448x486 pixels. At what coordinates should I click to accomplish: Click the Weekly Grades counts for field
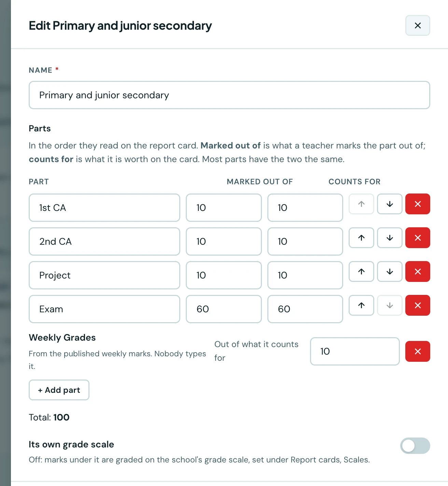click(x=355, y=352)
